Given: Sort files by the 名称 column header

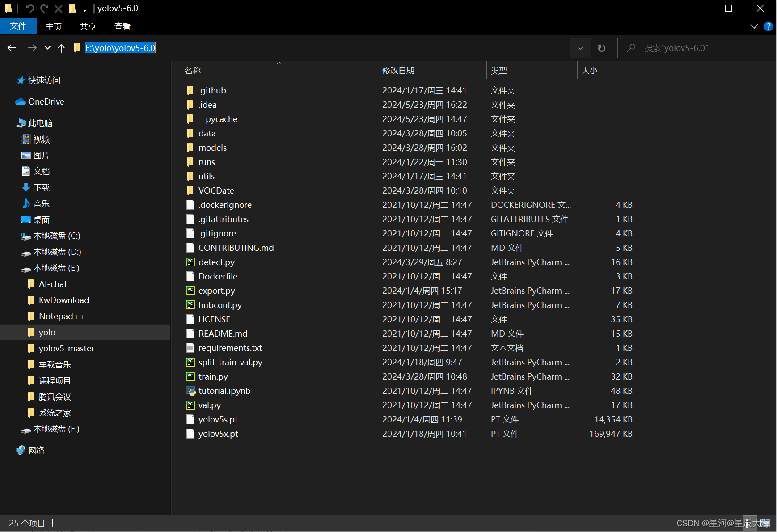Looking at the screenshot, I should click(193, 71).
